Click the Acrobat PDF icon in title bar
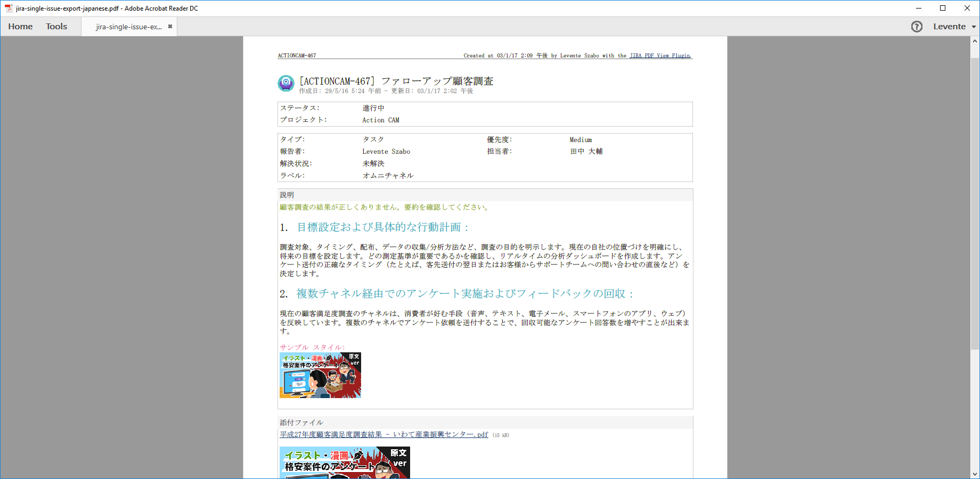Image resolution: width=980 pixels, height=479 pixels. tap(9, 8)
